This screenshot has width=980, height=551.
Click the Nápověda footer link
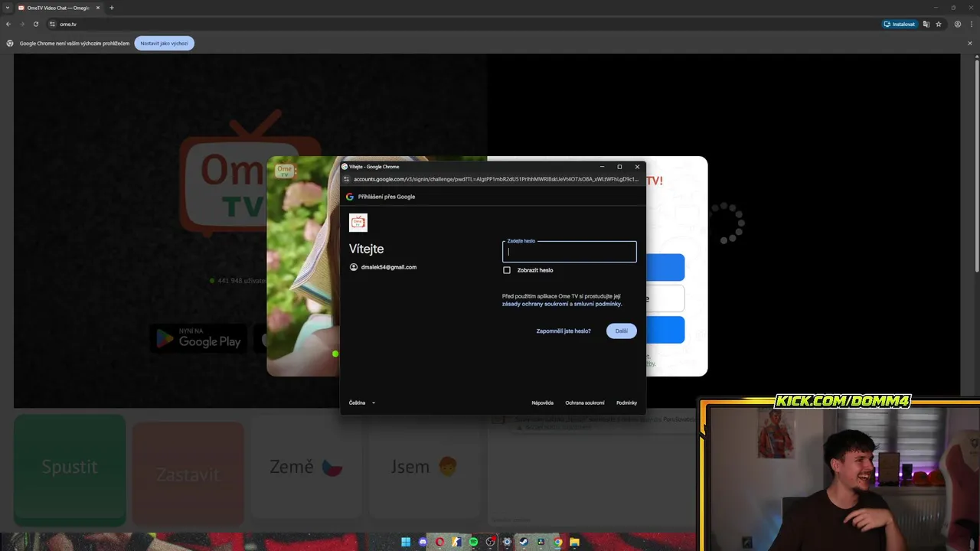[x=542, y=403]
